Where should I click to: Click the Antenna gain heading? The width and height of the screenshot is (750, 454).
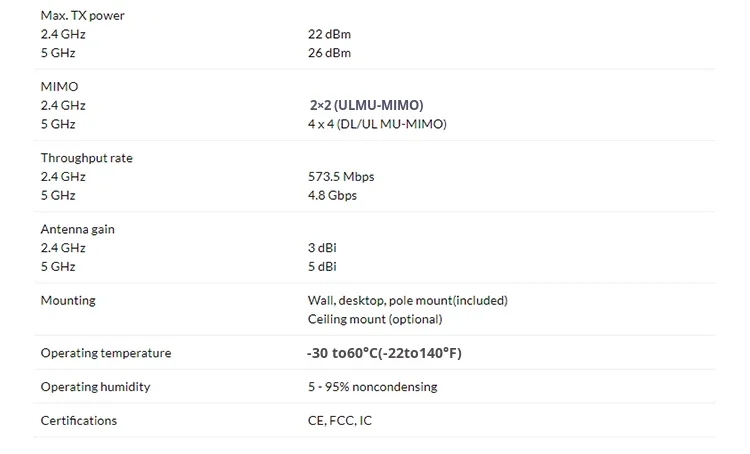click(x=77, y=229)
